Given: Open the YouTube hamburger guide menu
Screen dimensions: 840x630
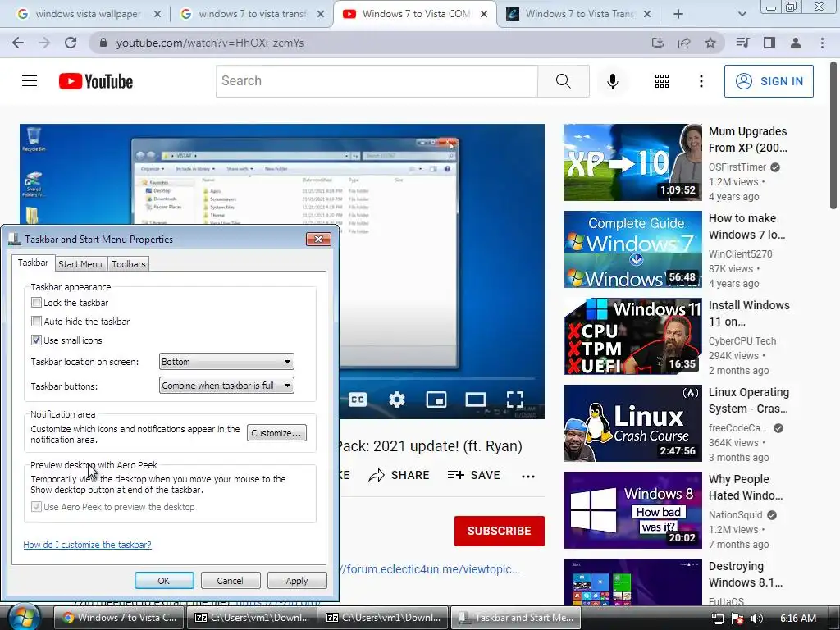Looking at the screenshot, I should tap(30, 81).
